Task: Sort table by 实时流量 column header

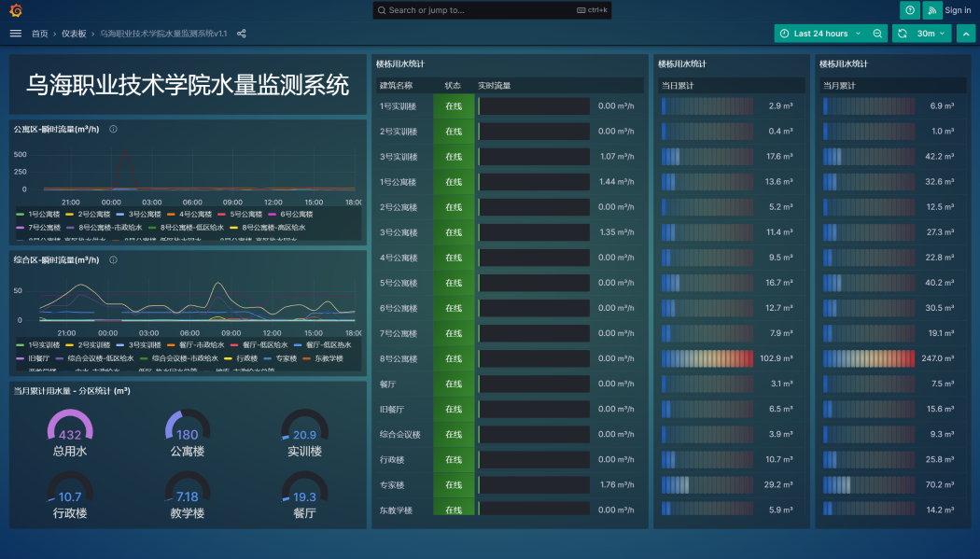Action: (494, 86)
